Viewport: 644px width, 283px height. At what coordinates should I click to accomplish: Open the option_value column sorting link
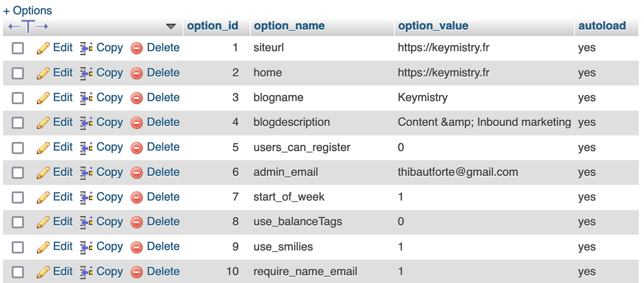pyautogui.click(x=433, y=26)
